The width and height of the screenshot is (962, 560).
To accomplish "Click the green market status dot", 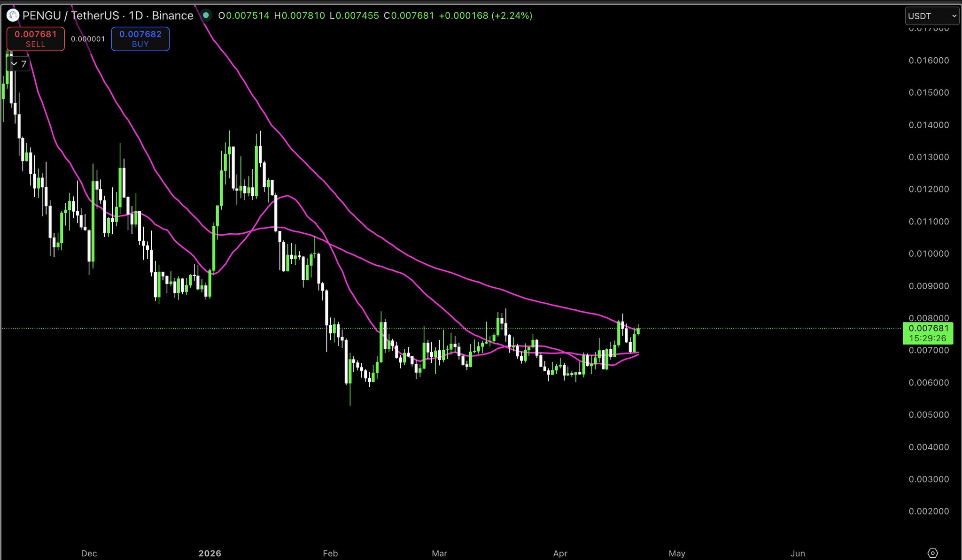I will [x=206, y=15].
